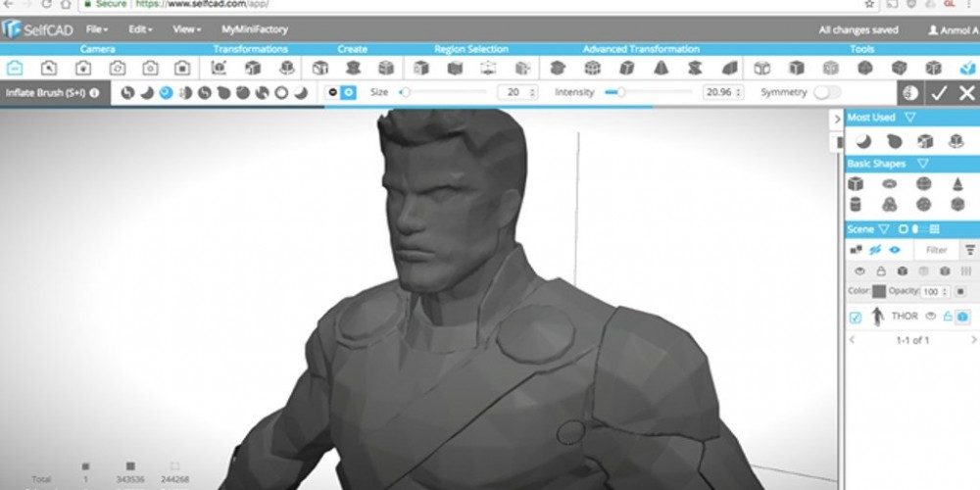
Task: Click the sphere settings icon beside checkmark
Action: (x=910, y=93)
